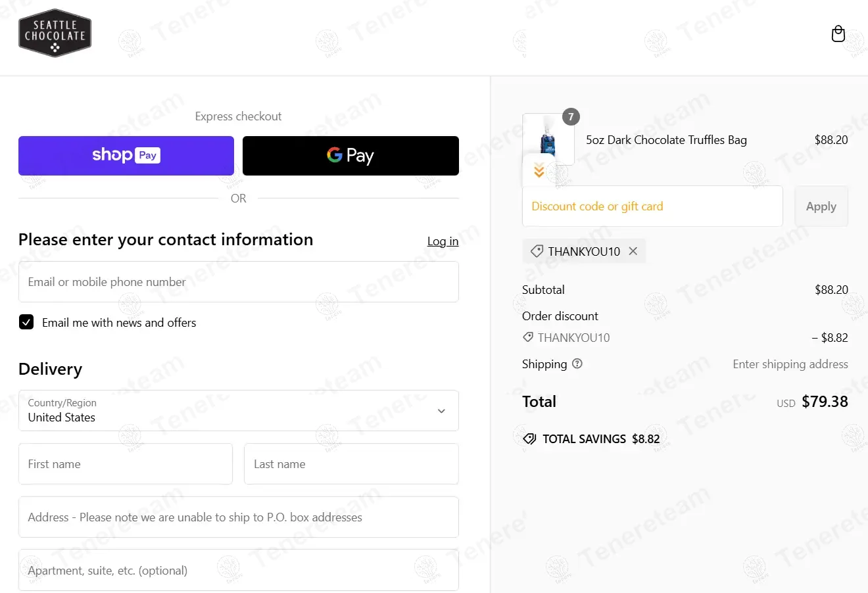Click the Total Savings tag icon
The image size is (868, 593).
point(529,439)
